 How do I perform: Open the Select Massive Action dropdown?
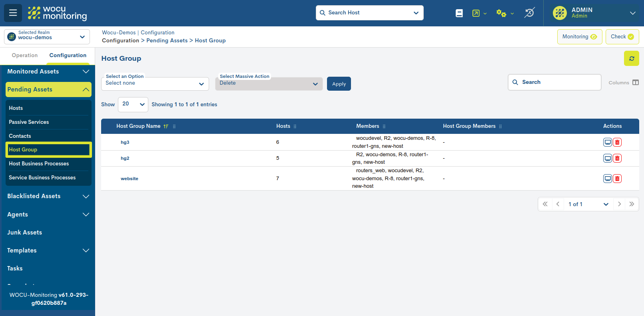click(x=269, y=83)
